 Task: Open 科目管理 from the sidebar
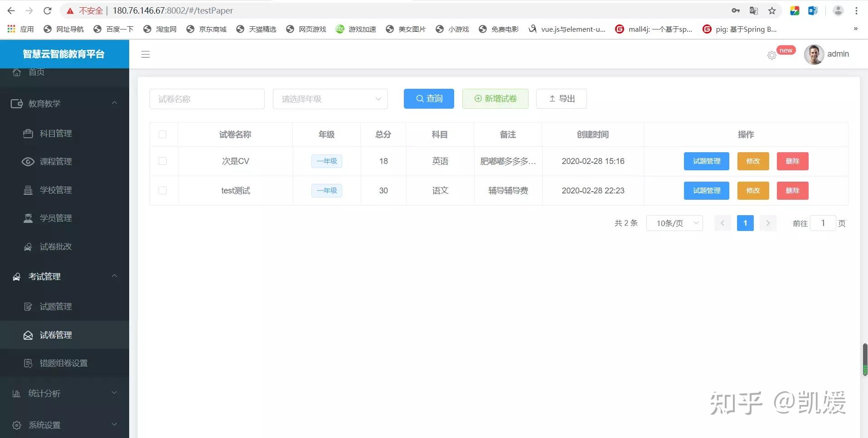(55, 133)
